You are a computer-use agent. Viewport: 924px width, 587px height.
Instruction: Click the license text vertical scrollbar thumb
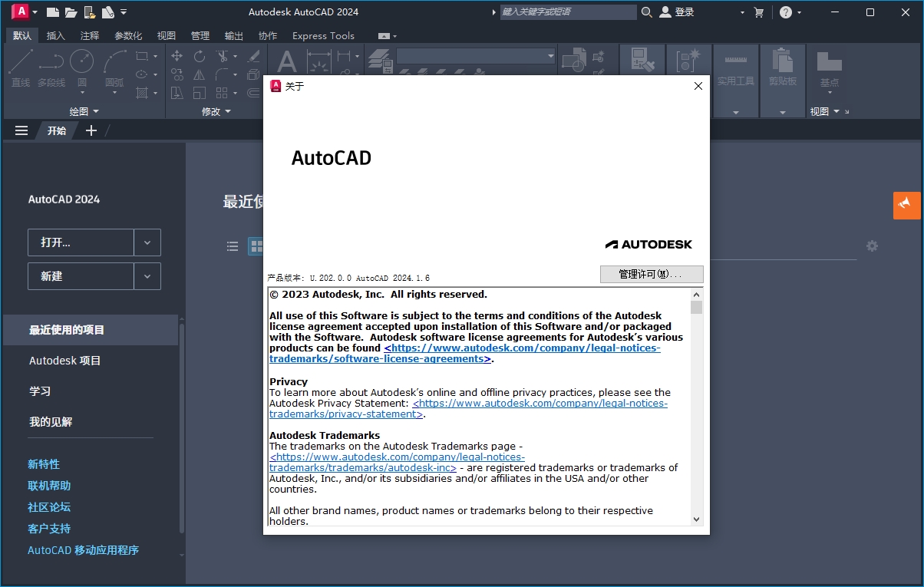pyautogui.click(x=696, y=307)
